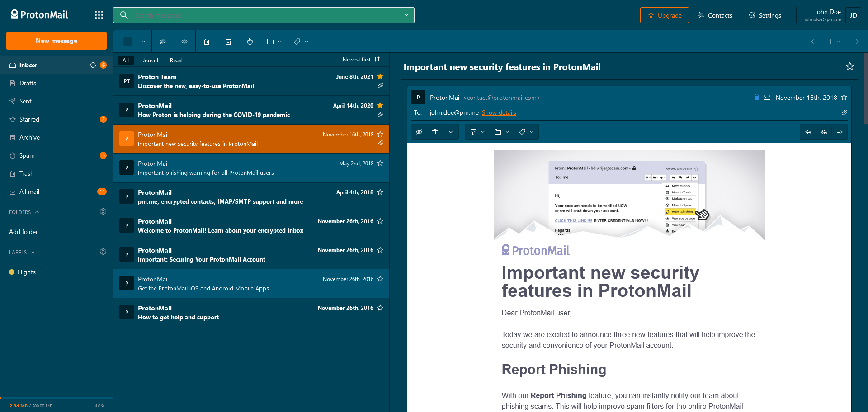
Task: Click the New message button
Action: (57, 41)
